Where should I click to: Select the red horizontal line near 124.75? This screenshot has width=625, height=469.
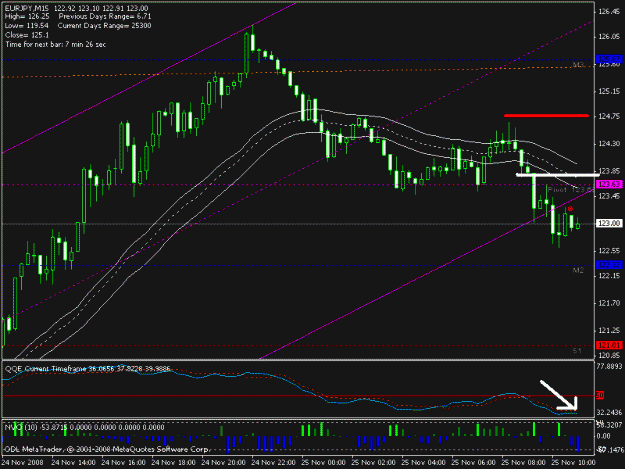[546, 116]
